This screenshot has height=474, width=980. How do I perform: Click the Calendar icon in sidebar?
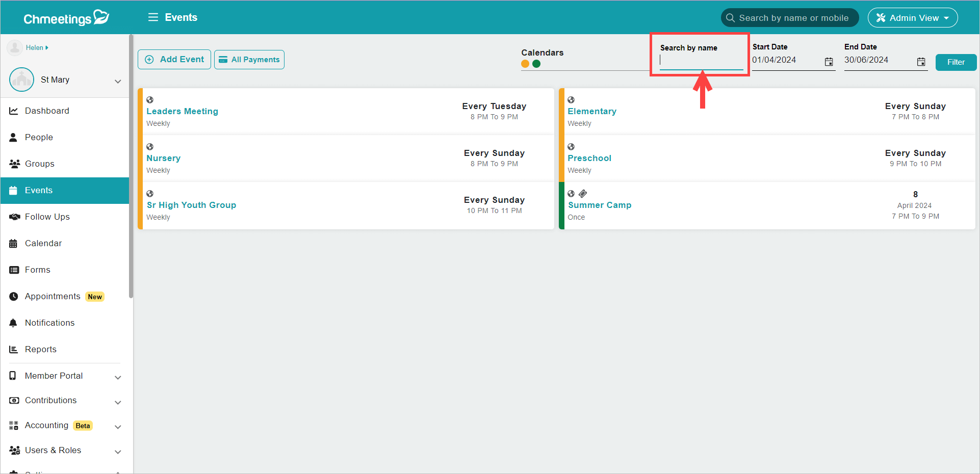pyautogui.click(x=13, y=244)
